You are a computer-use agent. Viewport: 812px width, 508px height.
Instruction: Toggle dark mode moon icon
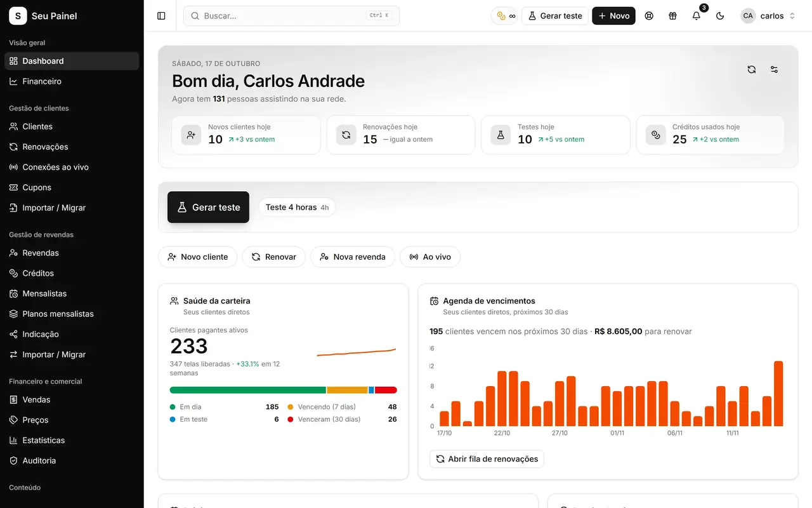coord(720,16)
